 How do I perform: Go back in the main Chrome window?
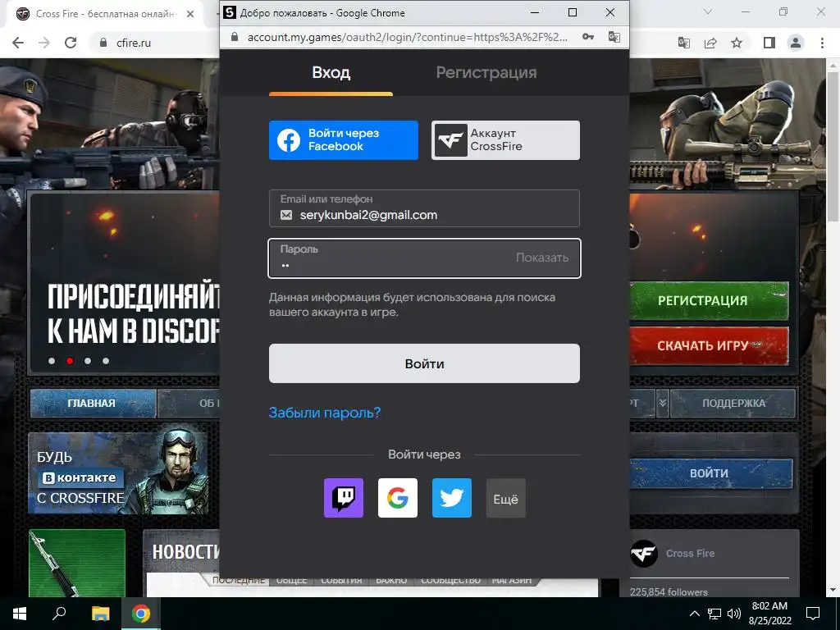[18, 43]
